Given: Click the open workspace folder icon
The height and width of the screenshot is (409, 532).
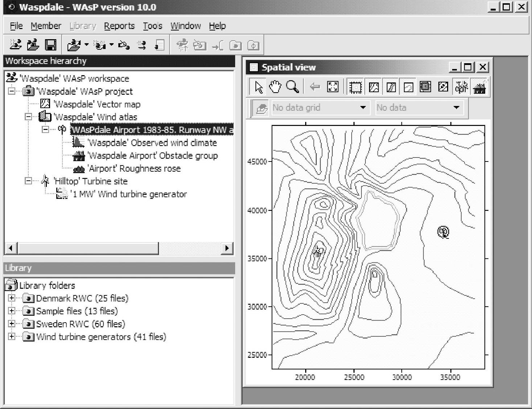Looking at the screenshot, I should (x=33, y=45).
